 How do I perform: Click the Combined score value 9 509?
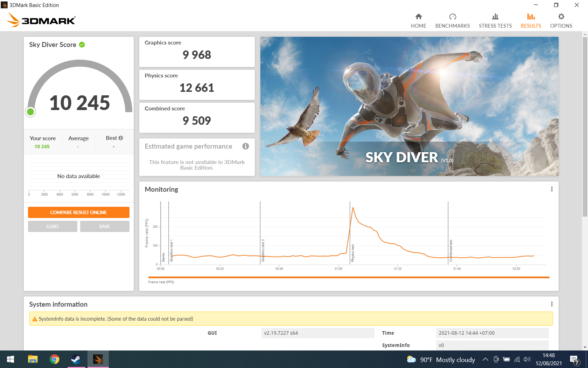(x=197, y=121)
